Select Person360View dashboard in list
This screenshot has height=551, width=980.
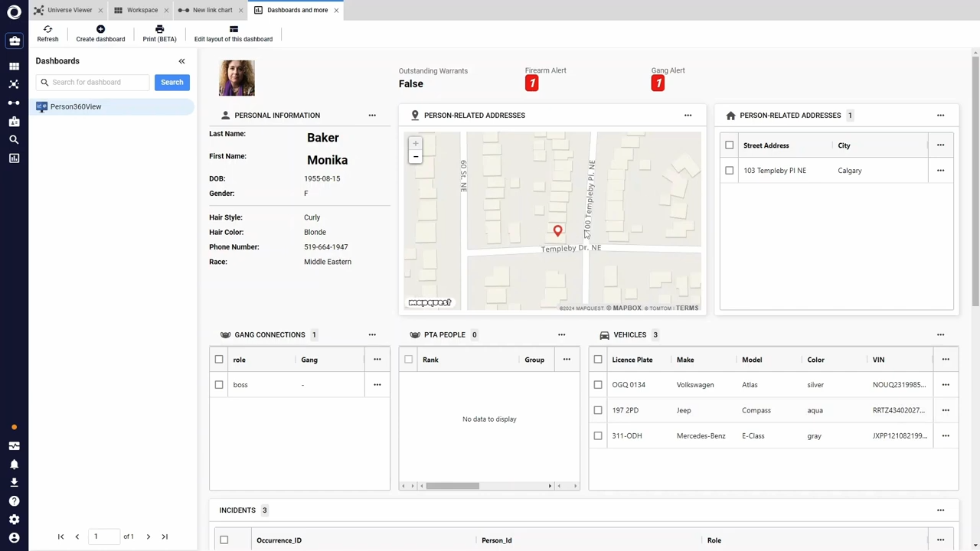point(76,106)
